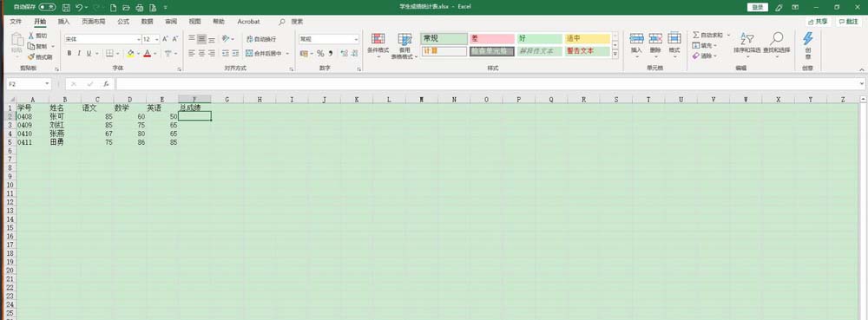Click the Center horizontal alignment icon

click(x=202, y=54)
